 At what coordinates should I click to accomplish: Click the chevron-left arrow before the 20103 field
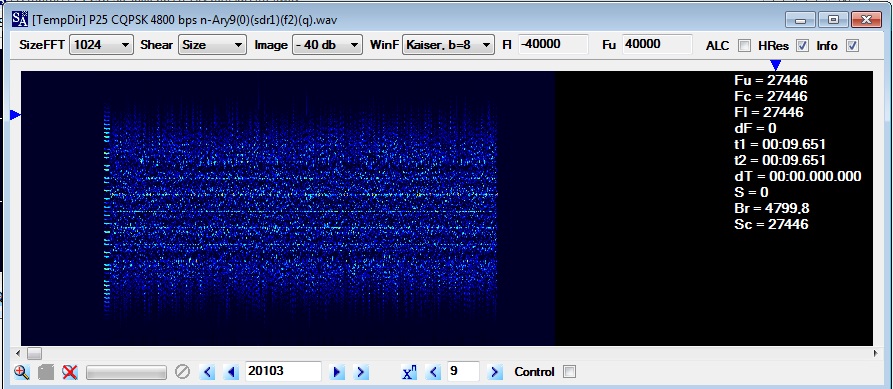[x=207, y=372]
